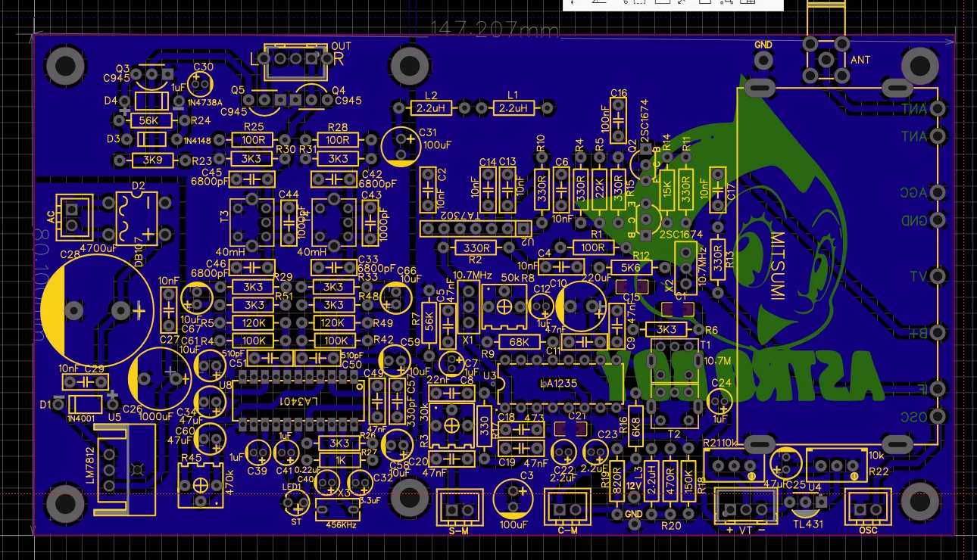Click the 147.207mm dimension text
Screen dimensions: 977x560
coord(495,30)
